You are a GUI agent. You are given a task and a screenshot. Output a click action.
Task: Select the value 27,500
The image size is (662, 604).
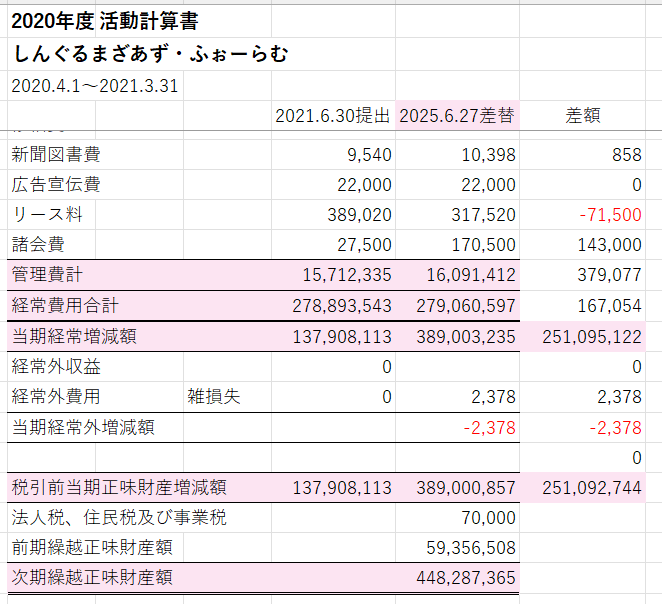tap(364, 245)
